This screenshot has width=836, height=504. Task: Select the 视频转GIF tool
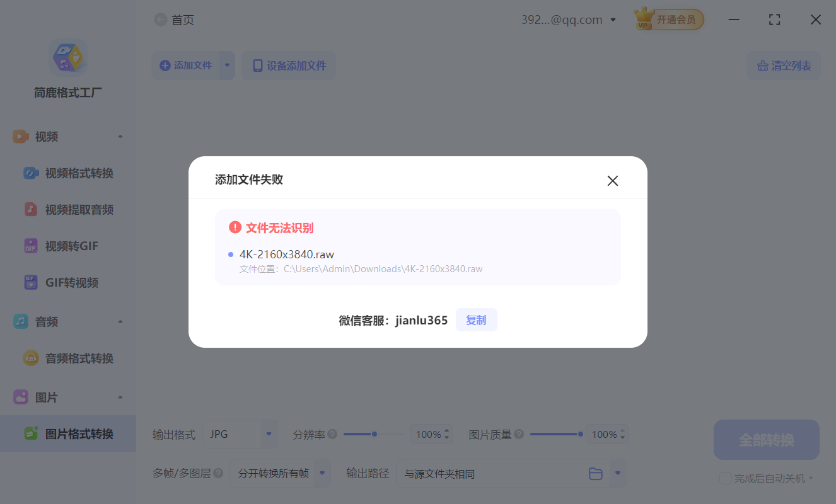(x=66, y=246)
